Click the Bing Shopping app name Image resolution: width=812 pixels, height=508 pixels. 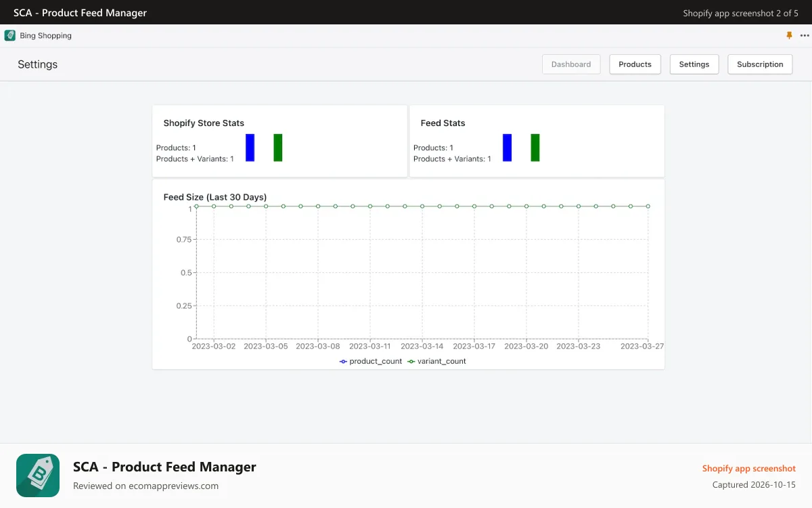click(x=45, y=36)
